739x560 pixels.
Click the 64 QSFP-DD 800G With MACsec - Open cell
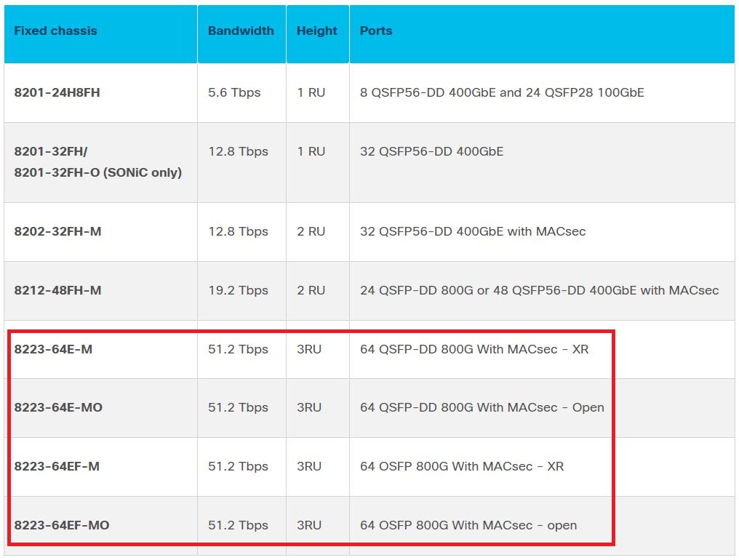coord(482,408)
